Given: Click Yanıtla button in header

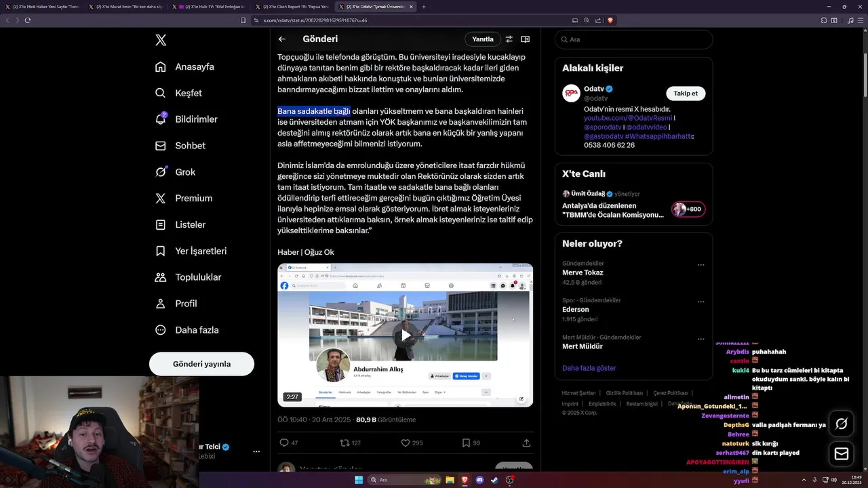Looking at the screenshot, I should [x=483, y=39].
